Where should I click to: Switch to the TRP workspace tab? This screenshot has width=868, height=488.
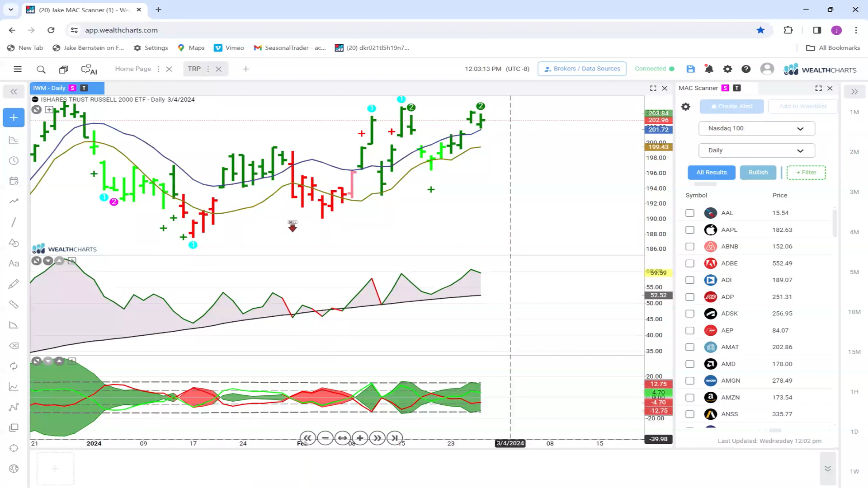pyautogui.click(x=194, y=69)
